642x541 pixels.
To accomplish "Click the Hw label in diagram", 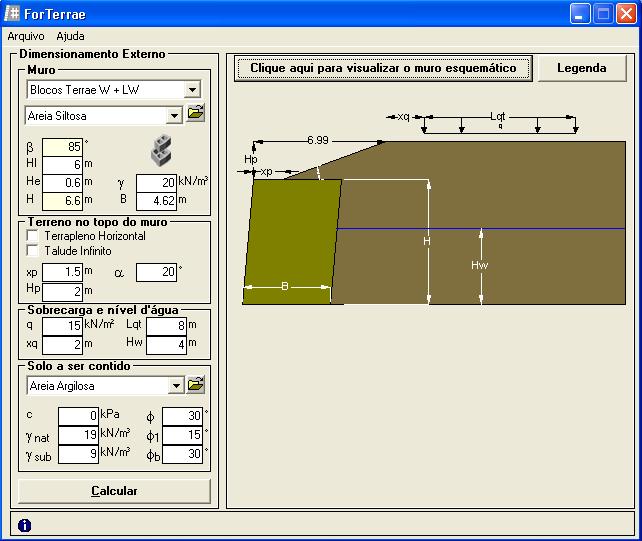I will click(479, 265).
